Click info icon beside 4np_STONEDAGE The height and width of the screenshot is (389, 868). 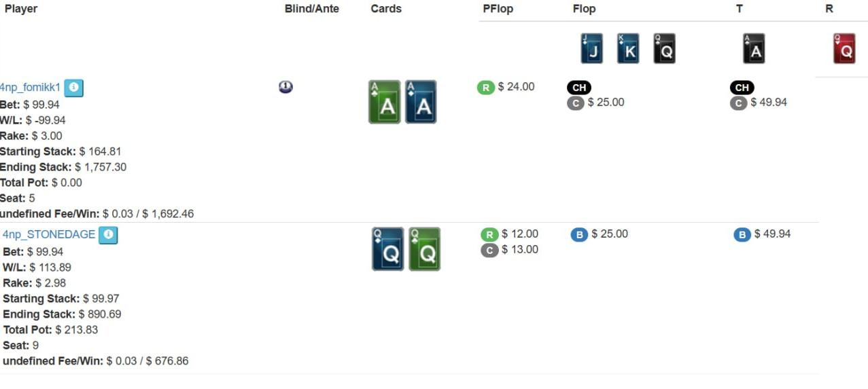[x=108, y=235]
